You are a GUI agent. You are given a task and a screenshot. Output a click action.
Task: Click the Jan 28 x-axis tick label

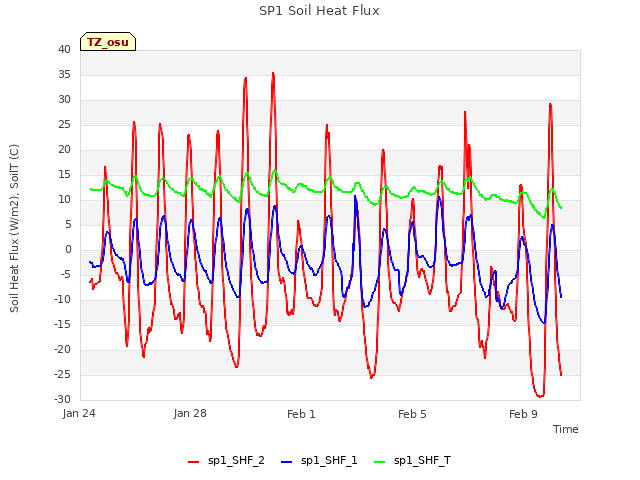190,413
